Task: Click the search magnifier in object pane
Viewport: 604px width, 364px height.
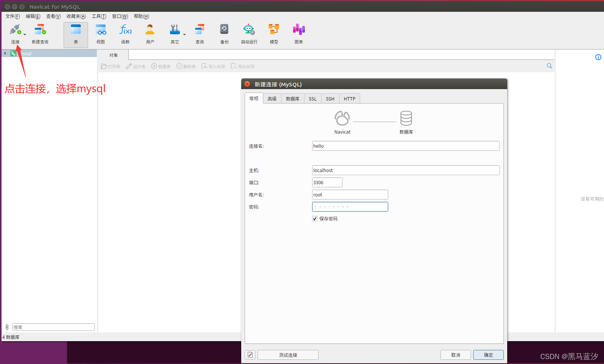Action: [549, 66]
